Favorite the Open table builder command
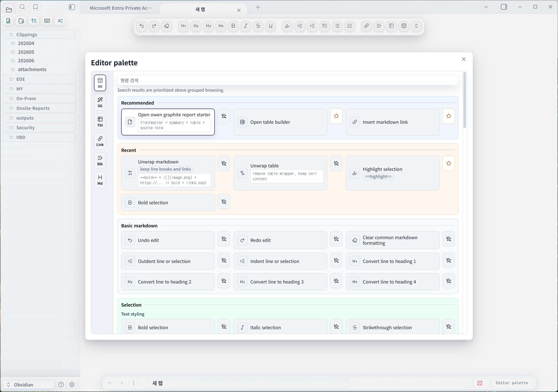 (336, 116)
